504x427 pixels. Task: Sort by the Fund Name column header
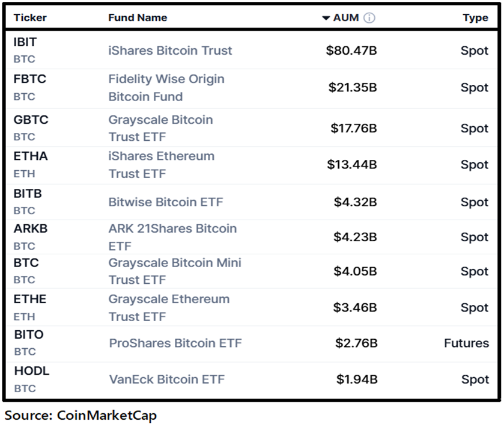point(138,17)
